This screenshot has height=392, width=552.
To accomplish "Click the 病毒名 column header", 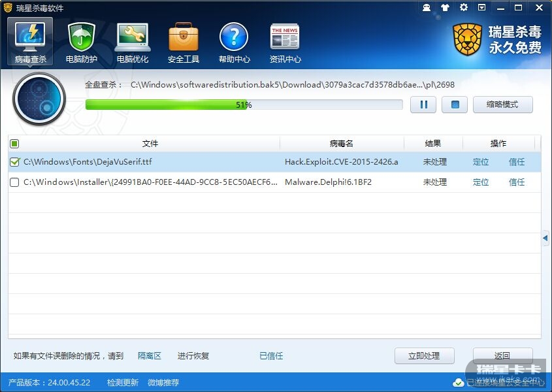I will pos(342,143).
